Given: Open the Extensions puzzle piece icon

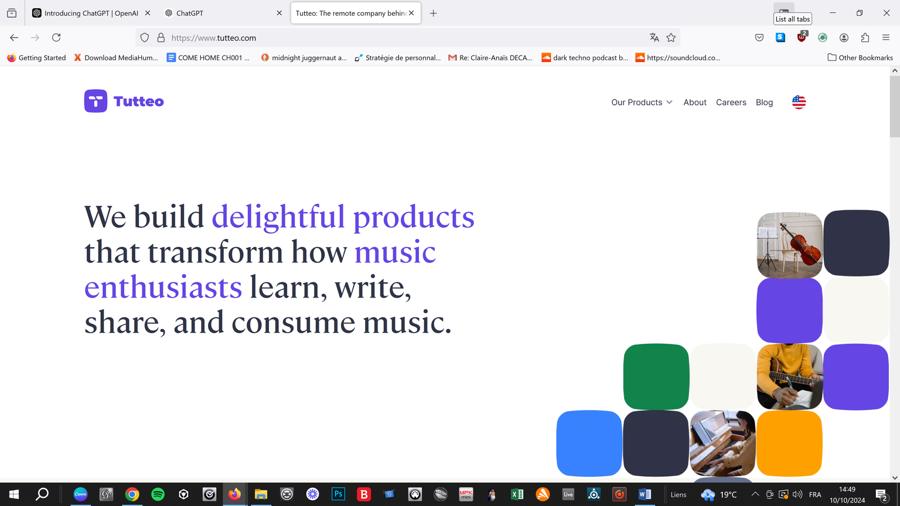Looking at the screenshot, I should 865,37.
